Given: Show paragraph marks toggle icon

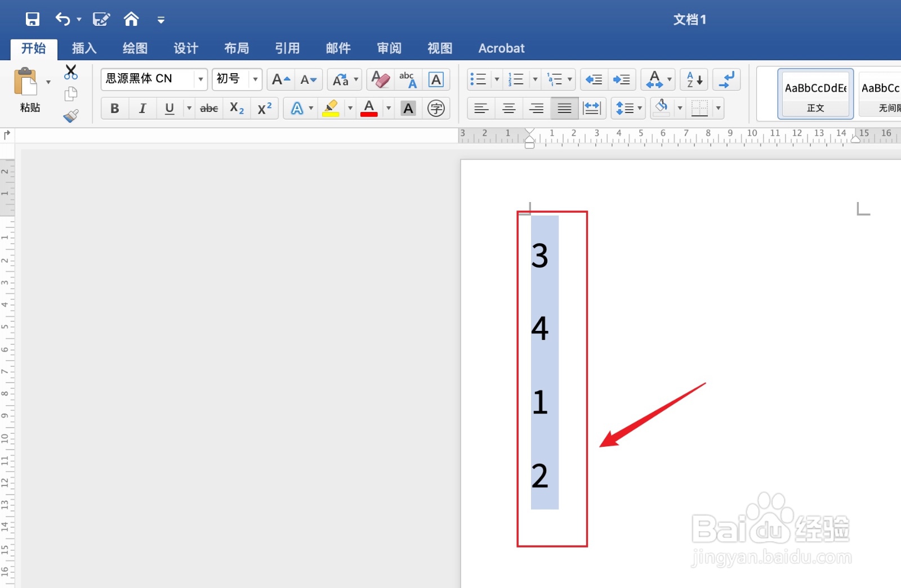Looking at the screenshot, I should 726,79.
